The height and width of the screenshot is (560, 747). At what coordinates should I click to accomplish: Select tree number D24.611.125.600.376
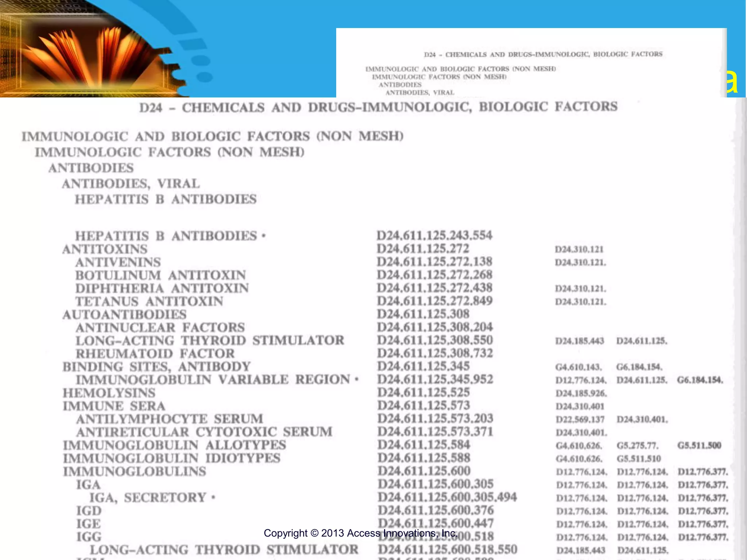(x=436, y=510)
